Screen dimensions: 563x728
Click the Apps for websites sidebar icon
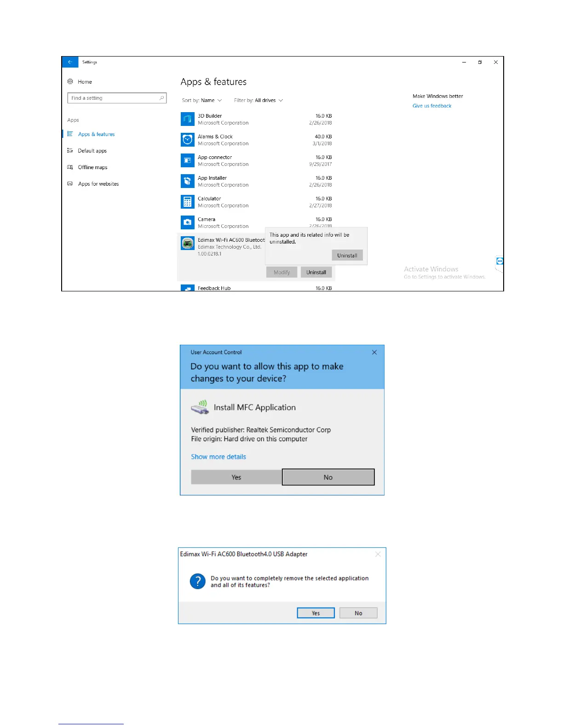point(70,183)
